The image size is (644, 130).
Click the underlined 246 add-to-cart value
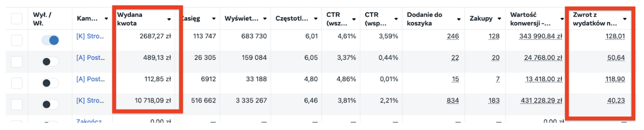(x=453, y=36)
